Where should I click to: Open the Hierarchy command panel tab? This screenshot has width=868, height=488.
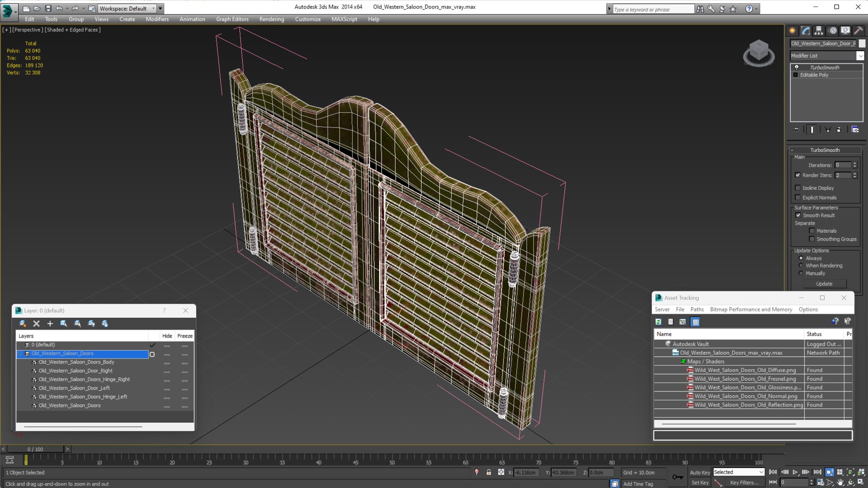point(819,31)
